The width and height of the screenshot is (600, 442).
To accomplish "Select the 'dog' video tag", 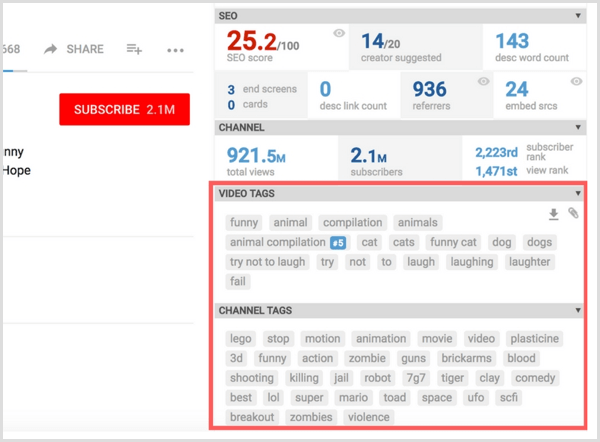I will (501, 242).
